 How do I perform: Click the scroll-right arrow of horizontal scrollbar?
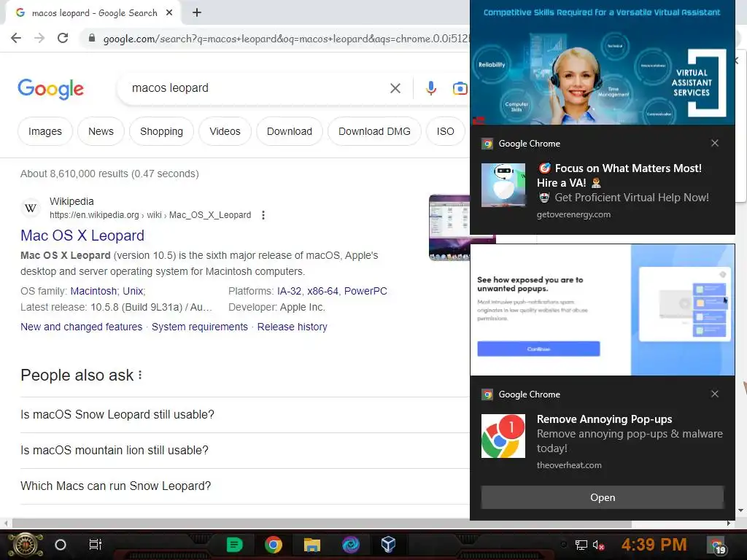coord(729,524)
